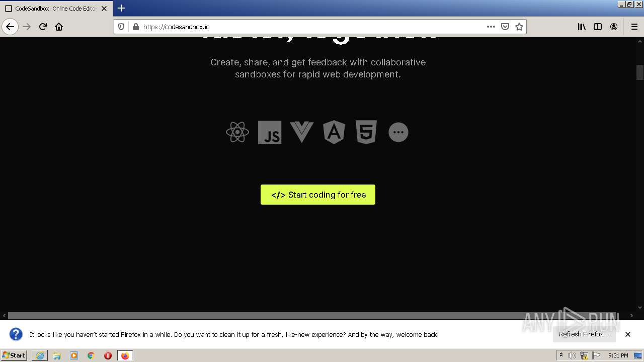Launch Internet Explorer from taskbar
The width and height of the screenshot is (644, 362).
coord(40,355)
